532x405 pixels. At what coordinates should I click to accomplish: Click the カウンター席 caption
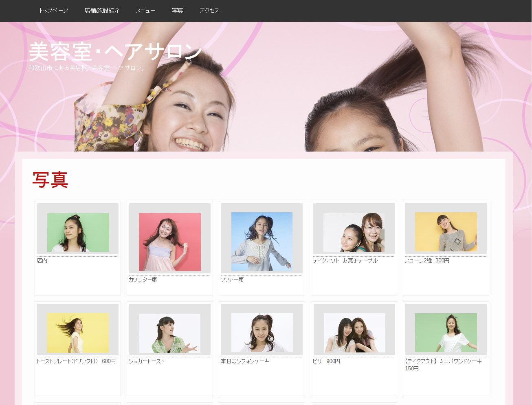pos(143,280)
